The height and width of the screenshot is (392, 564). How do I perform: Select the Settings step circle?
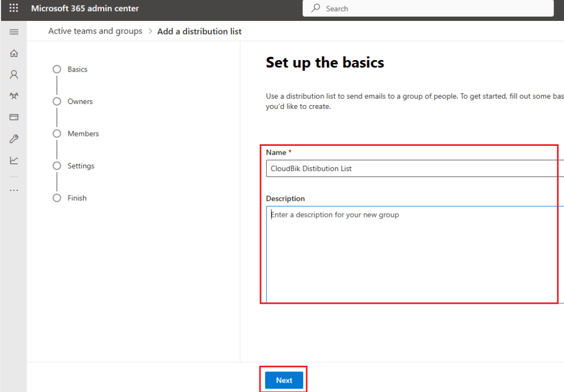57,166
